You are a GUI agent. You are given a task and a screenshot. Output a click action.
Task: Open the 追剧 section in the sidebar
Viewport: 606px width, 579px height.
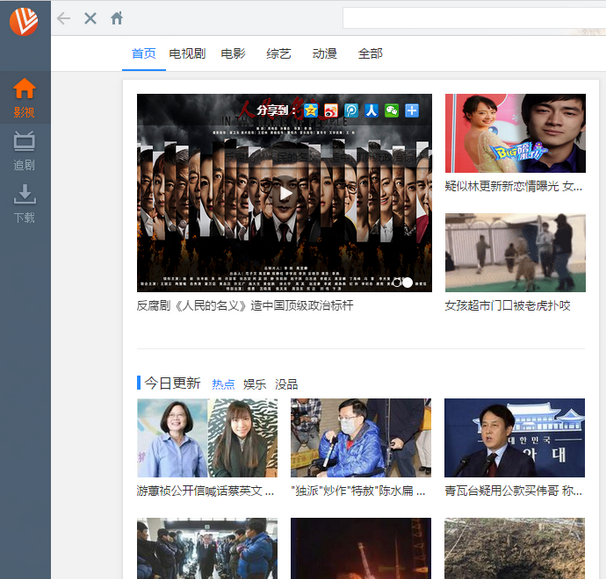point(24,150)
